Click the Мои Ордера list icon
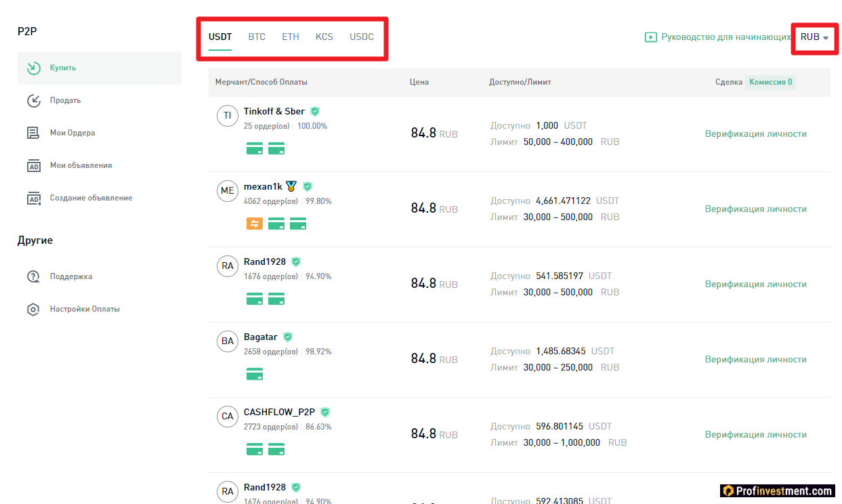 (34, 133)
